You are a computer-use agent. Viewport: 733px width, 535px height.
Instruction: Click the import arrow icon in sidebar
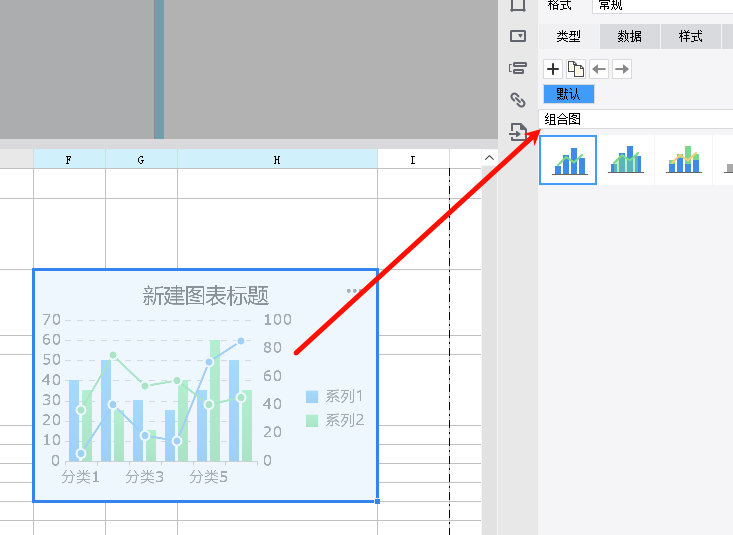point(518,132)
